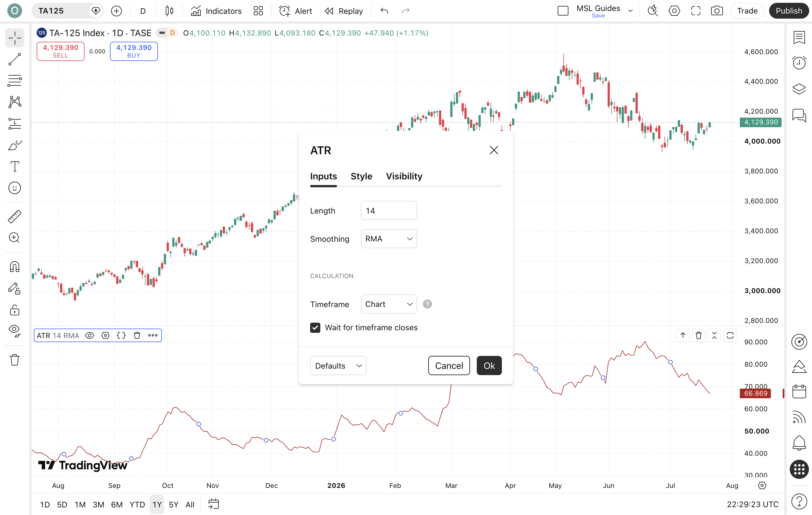Activate the zoom in tool
The height and width of the screenshot is (515, 812).
[x=14, y=238]
